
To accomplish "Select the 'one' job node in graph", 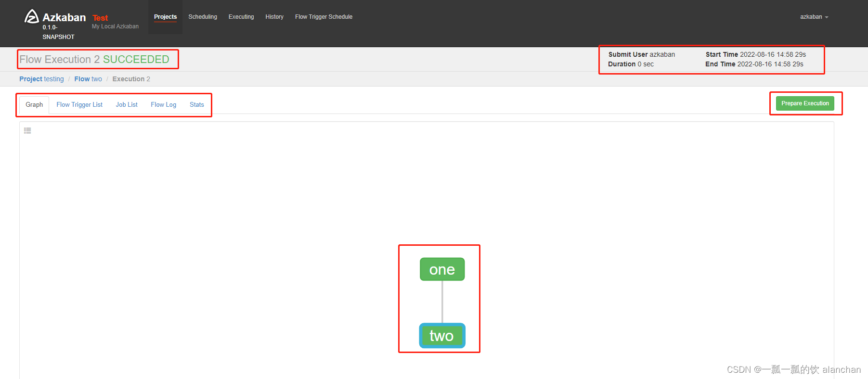I will [x=442, y=269].
